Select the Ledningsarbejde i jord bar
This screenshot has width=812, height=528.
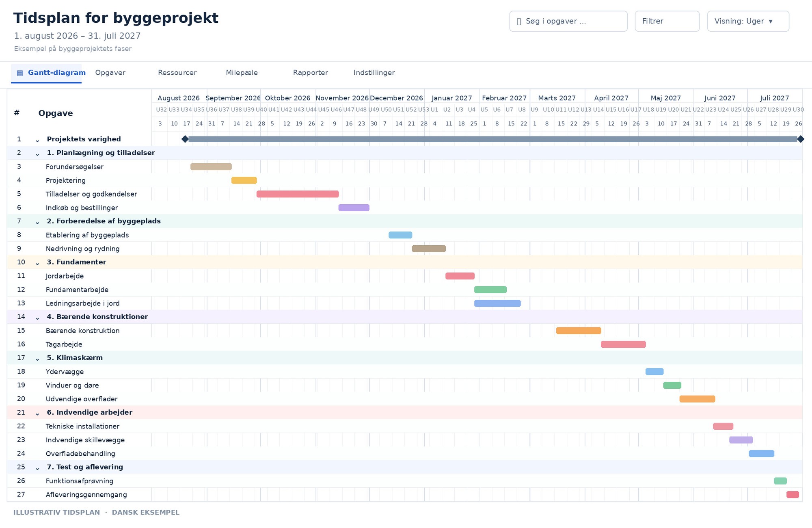click(x=497, y=303)
